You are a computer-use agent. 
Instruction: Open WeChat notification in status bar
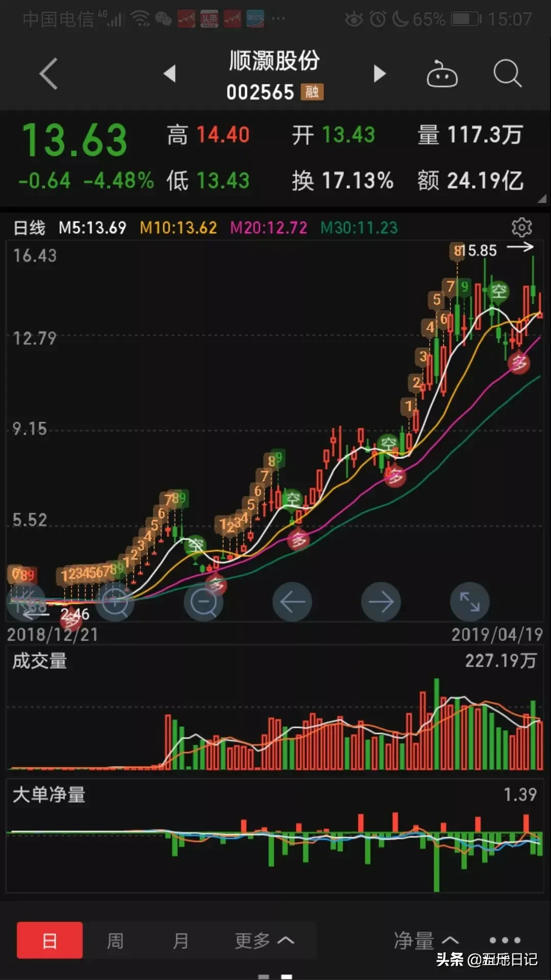pos(163,19)
